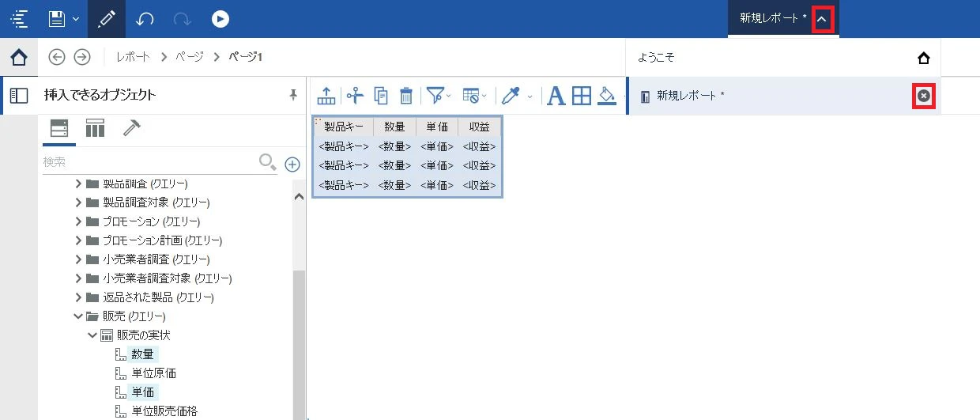This screenshot has width=980, height=420.
Task: Select the 製品キー column header
Action: pyautogui.click(x=344, y=127)
